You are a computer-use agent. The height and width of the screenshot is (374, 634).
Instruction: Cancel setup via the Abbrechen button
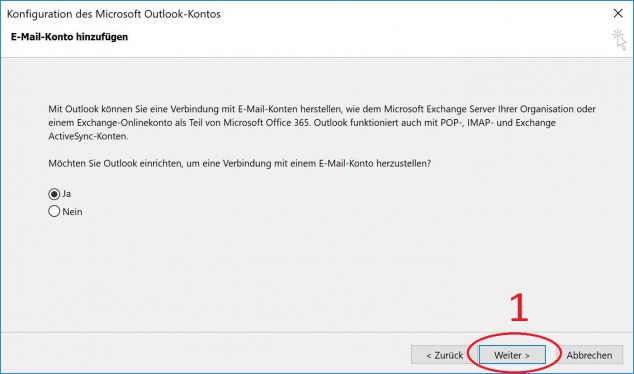click(589, 355)
